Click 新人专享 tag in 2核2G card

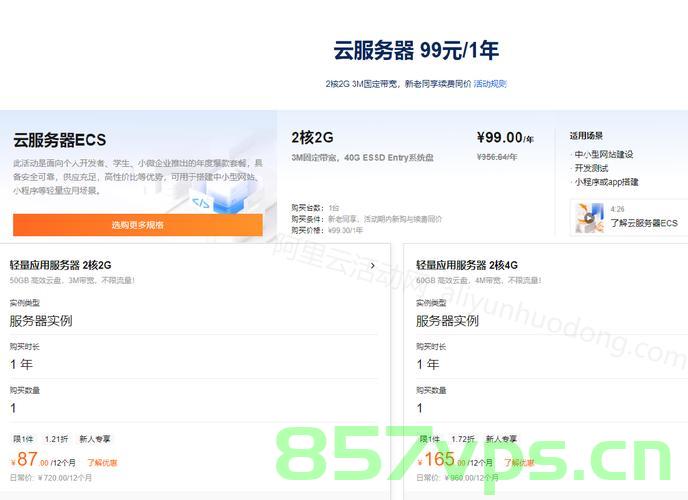click(95, 439)
